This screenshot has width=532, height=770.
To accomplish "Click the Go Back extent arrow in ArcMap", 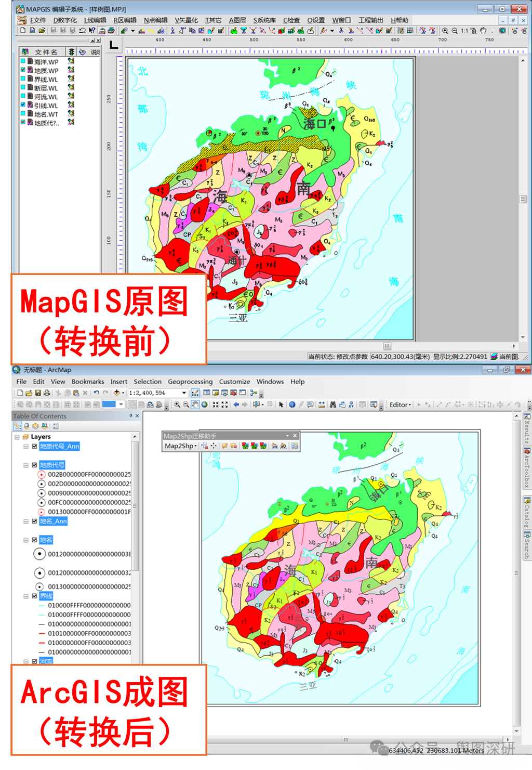I will click(x=236, y=404).
